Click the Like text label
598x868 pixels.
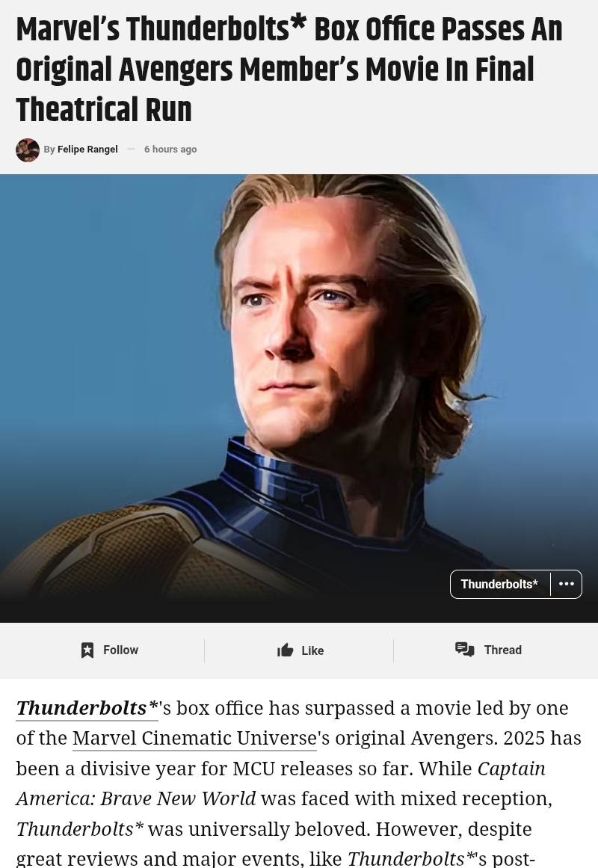(313, 650)
